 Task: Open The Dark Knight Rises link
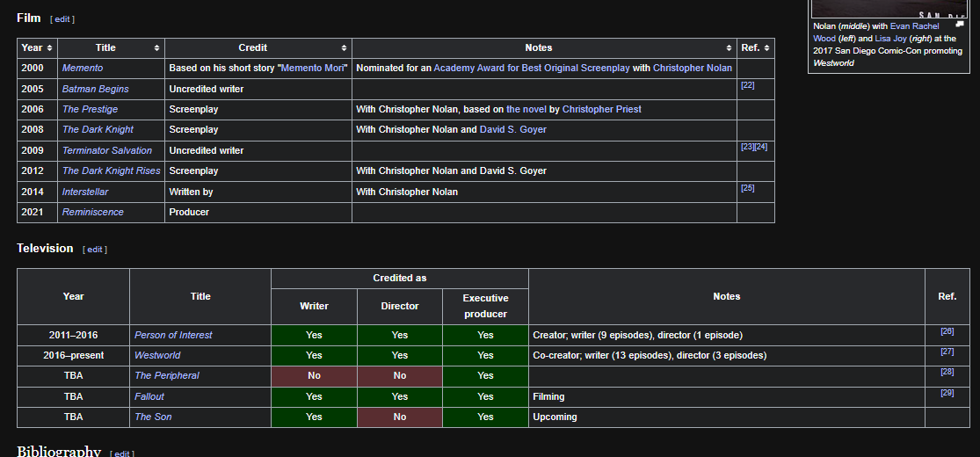click(112, 170)
